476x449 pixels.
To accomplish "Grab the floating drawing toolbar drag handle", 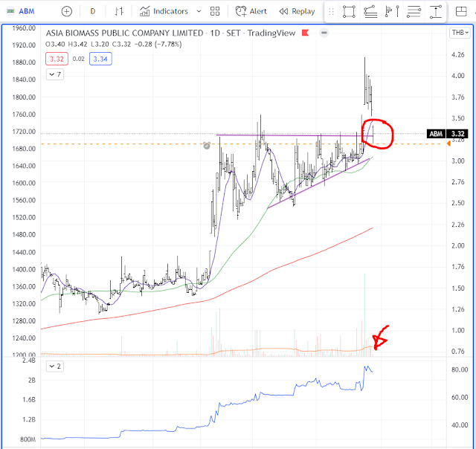I will pyautogui.click(x=332, y=12).
